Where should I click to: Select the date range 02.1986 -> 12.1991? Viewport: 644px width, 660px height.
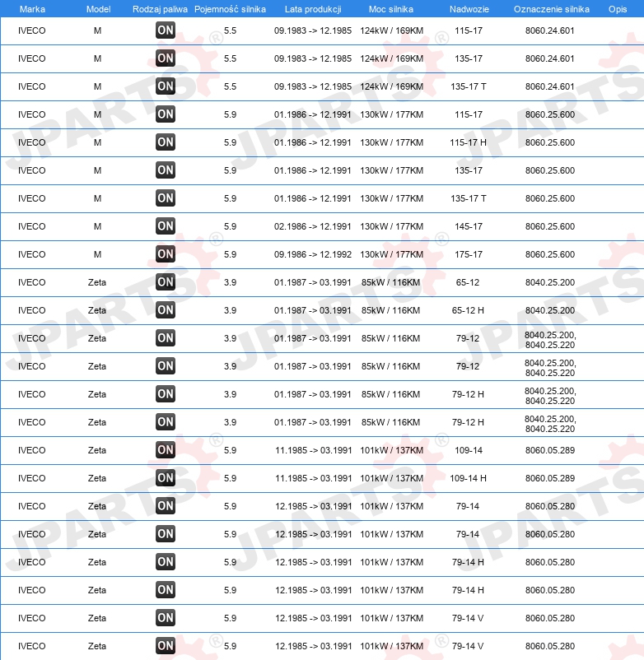tap(312, 226)
